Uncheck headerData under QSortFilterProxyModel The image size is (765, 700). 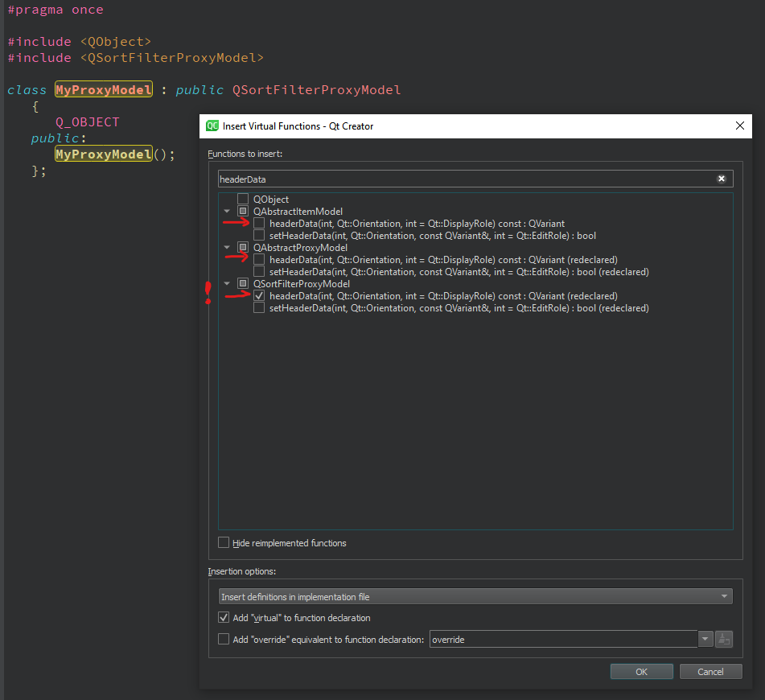[259, 295]
